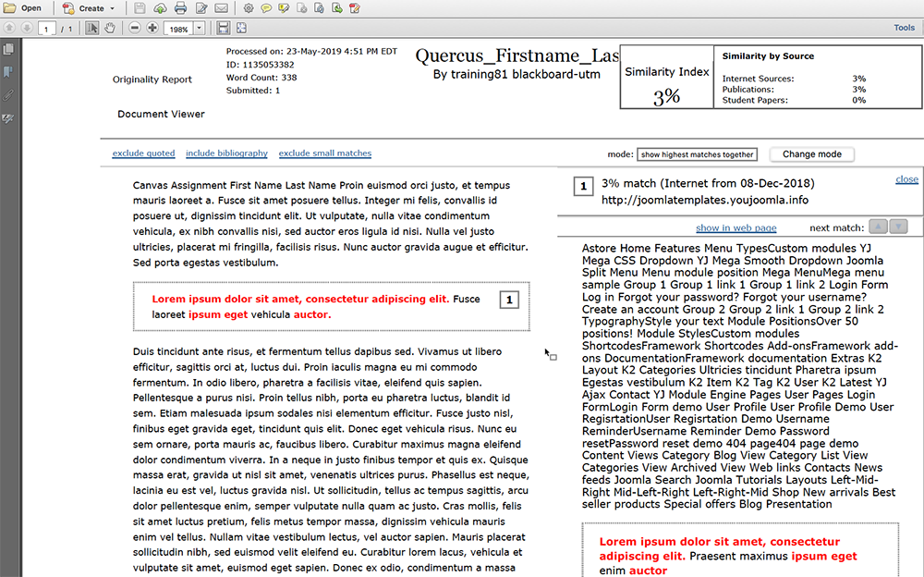
Task: Click the 'Originality Report' label
Action: click(152, 80)
